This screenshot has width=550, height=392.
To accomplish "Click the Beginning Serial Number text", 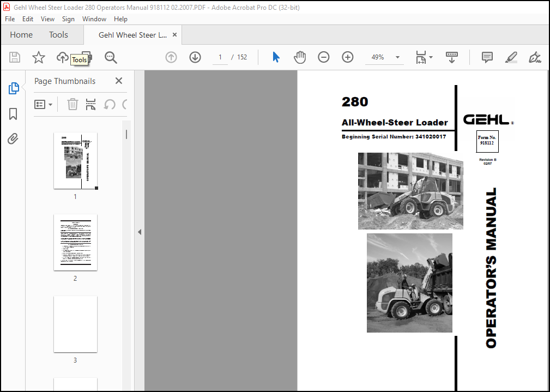I will 394,136.
